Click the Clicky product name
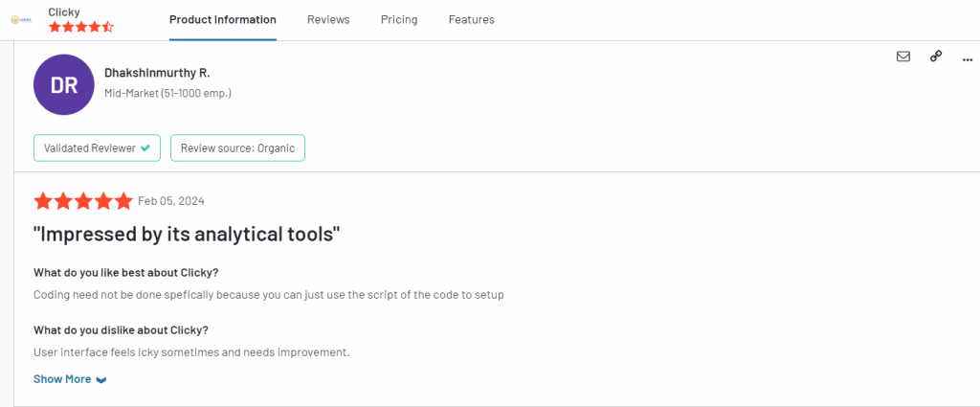Screen dimensions: 980x407 (x=64, y=11)
